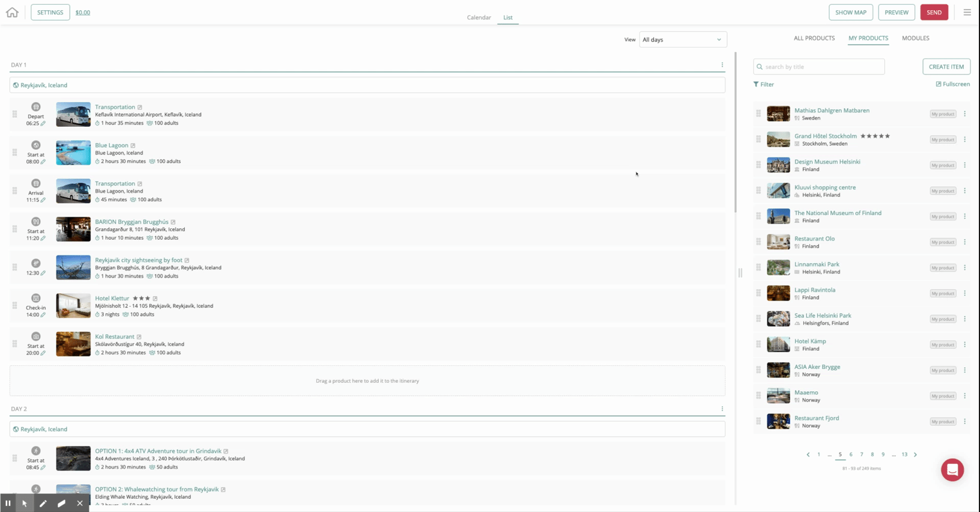Click the Filter funnel icon

(x=756, y=85)
